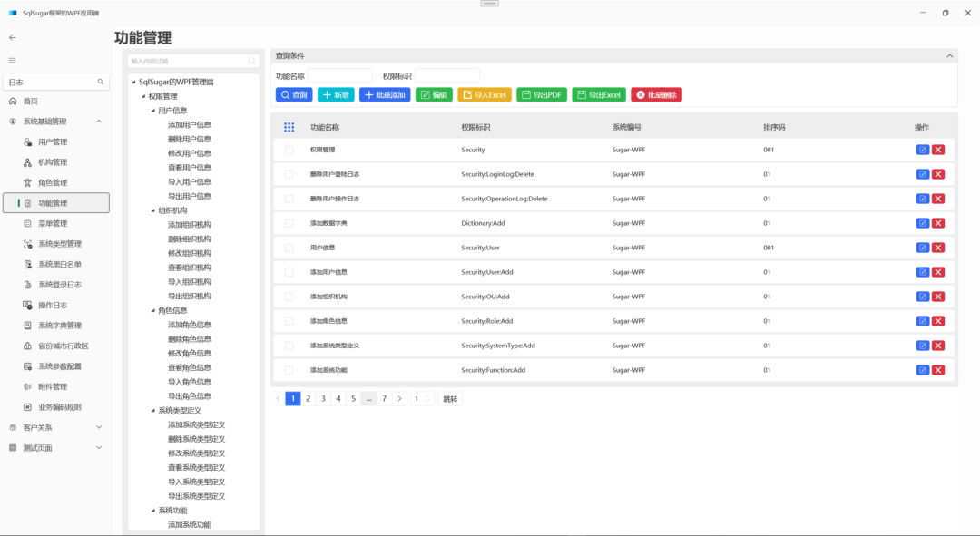The image size is (980, 536).
Task: Go back using the arrow icon
Action: [x=13, y=37]
